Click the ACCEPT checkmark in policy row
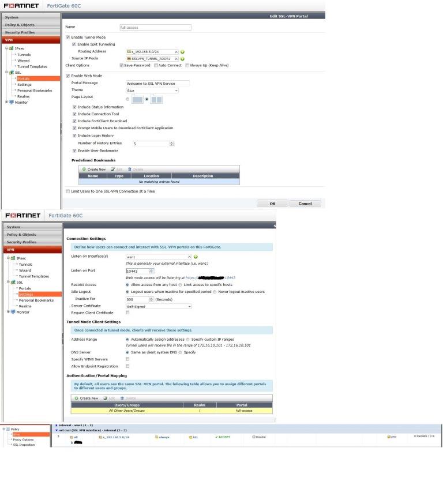 coord(216,437)
